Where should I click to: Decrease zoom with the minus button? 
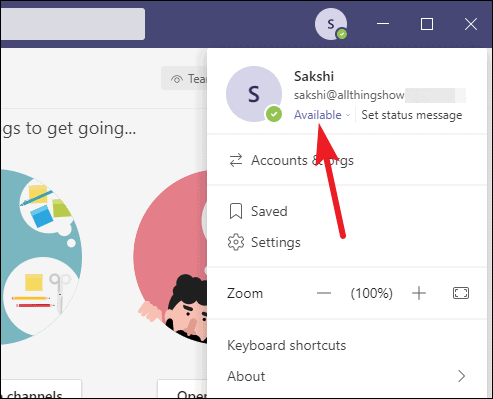(x=324, y=293)
